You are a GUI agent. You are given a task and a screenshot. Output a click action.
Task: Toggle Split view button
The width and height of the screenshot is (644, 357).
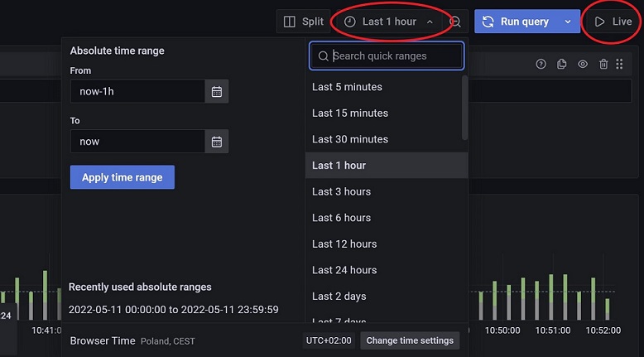303,22
